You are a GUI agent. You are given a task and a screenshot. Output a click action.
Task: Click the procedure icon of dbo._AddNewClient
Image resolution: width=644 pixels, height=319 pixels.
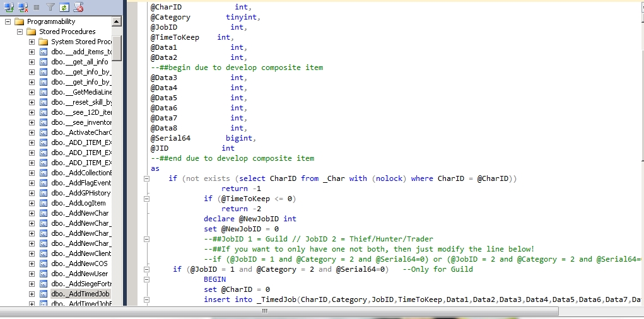click(43, 253)
